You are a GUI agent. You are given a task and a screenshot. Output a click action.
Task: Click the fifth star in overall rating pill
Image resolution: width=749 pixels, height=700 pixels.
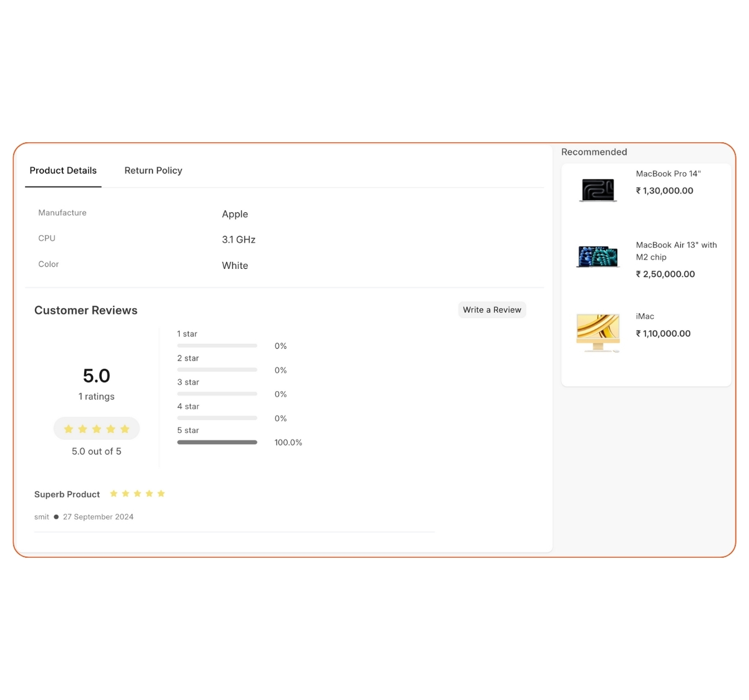pos(125,429)
